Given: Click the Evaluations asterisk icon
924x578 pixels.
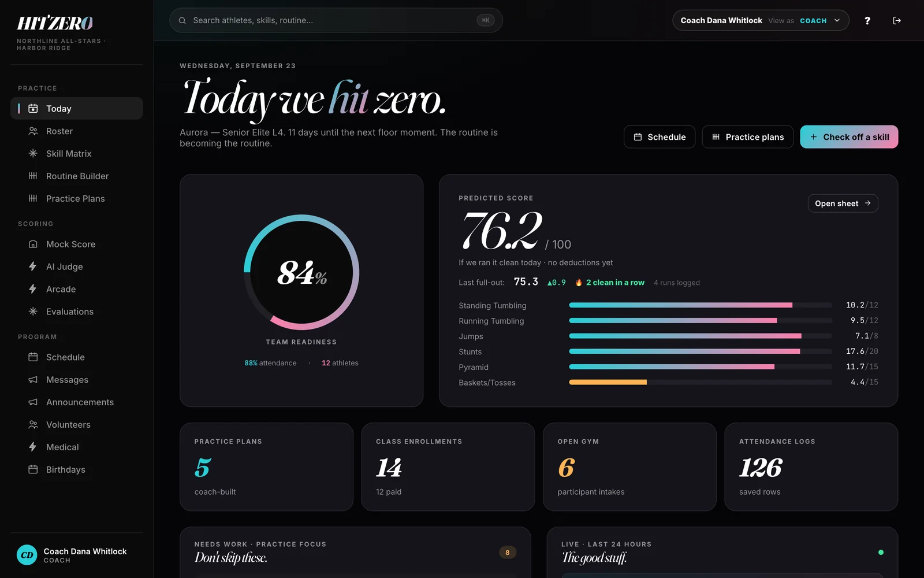Looking at the screenshot, I should 33,312.
